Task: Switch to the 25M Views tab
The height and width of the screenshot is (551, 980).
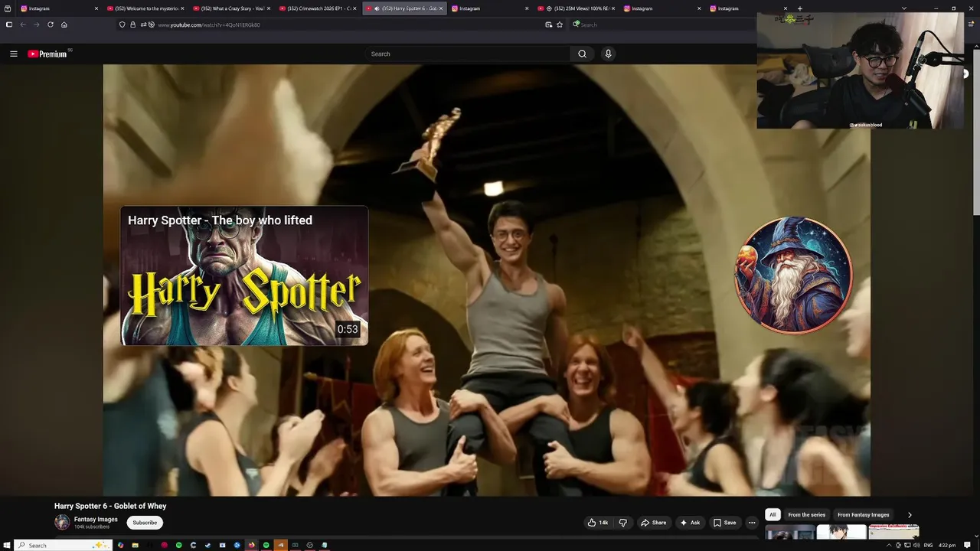Action: (x=576, y=8)
